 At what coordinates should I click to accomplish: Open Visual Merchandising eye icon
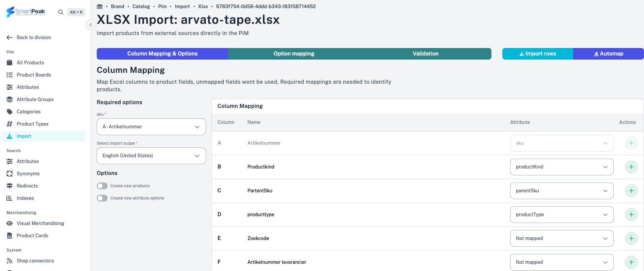[10, 223]
